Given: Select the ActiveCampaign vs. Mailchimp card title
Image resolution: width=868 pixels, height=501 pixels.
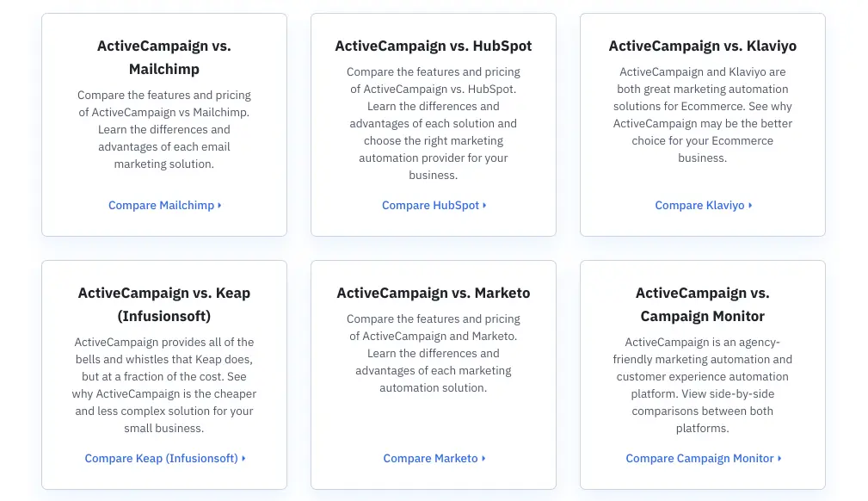Looking at the screenshot, I should pyautogui.click(x=163, y=57).
